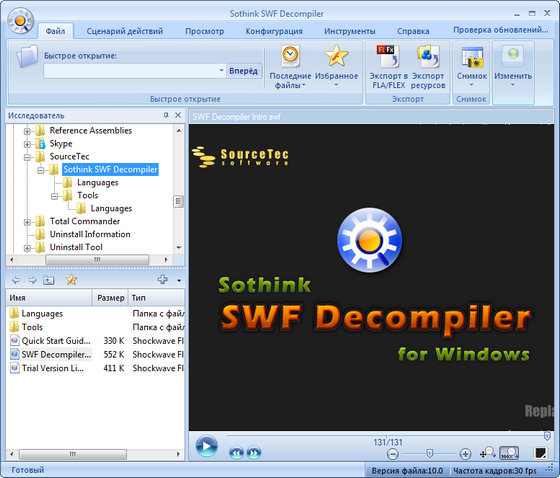Go back in file browser toolbar
The width and height of the screenshot is (560, 478).
pos(16,280)
